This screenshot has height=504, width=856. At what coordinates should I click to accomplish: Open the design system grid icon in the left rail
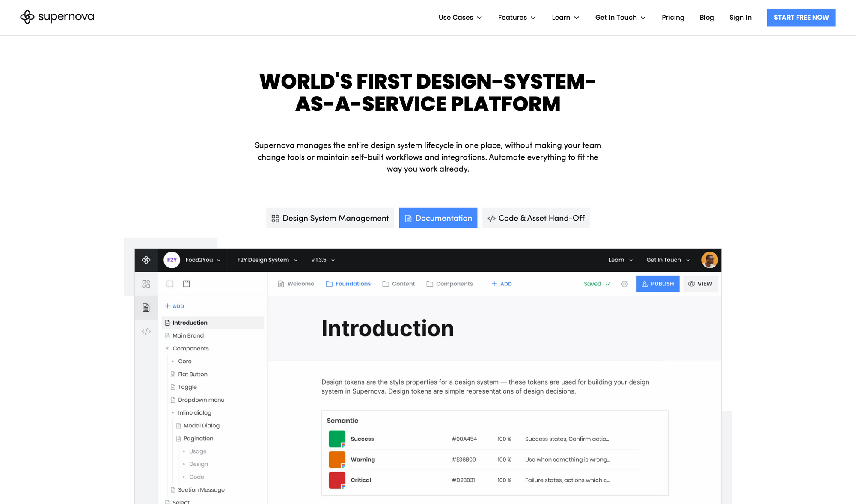[146, 284]
